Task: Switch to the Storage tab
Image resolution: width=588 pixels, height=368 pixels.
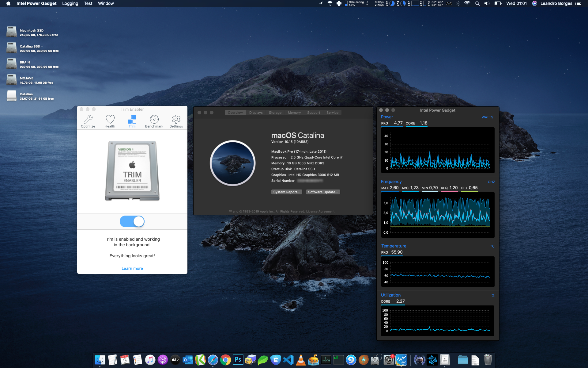Action: (x=275, y=113)
